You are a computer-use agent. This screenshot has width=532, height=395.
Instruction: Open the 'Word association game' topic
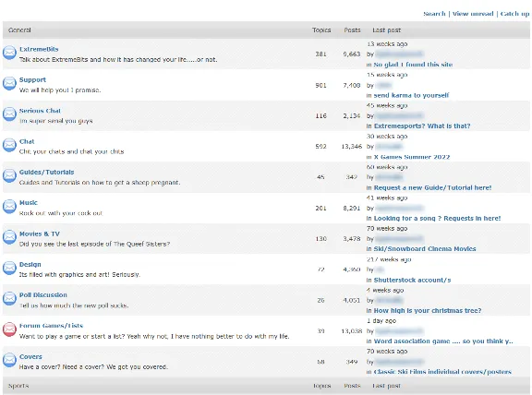click(443, 341)
